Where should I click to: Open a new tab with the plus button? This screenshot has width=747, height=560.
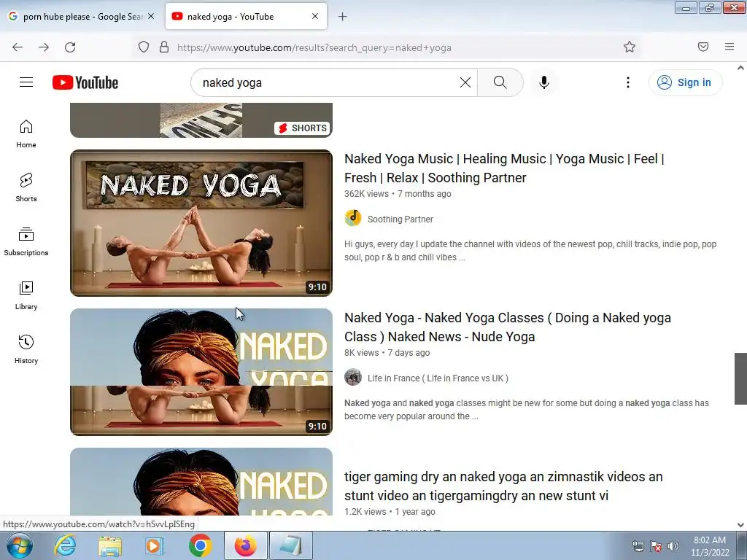click(342, 17)
